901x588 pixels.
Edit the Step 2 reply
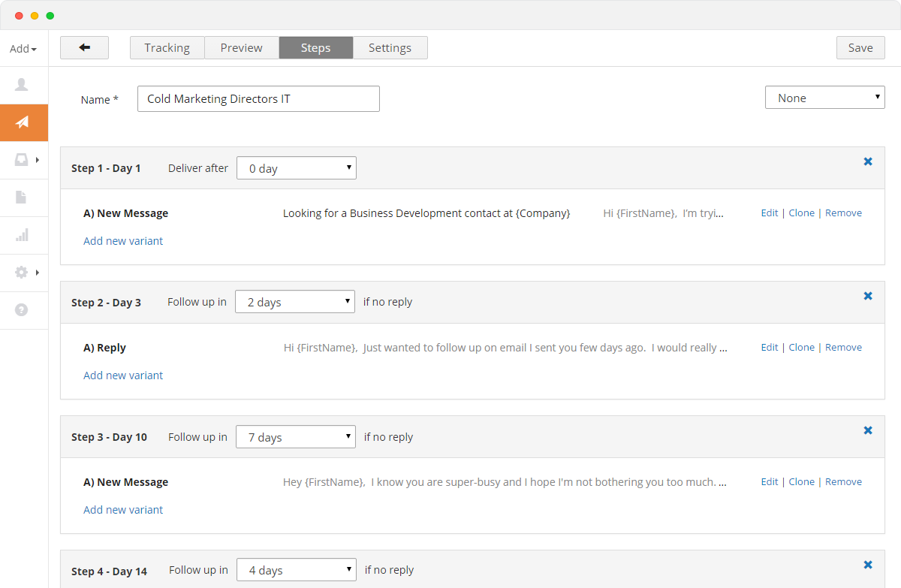pyautogui.click(x=770, y=347)
